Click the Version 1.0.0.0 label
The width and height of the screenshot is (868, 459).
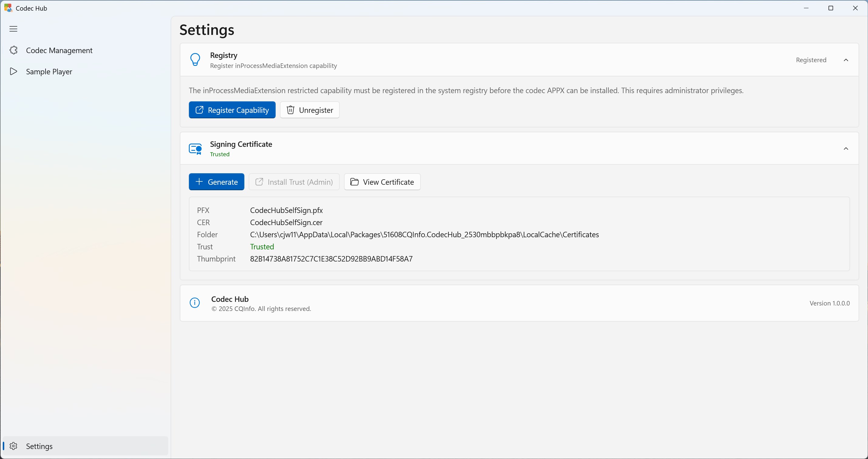829,303
